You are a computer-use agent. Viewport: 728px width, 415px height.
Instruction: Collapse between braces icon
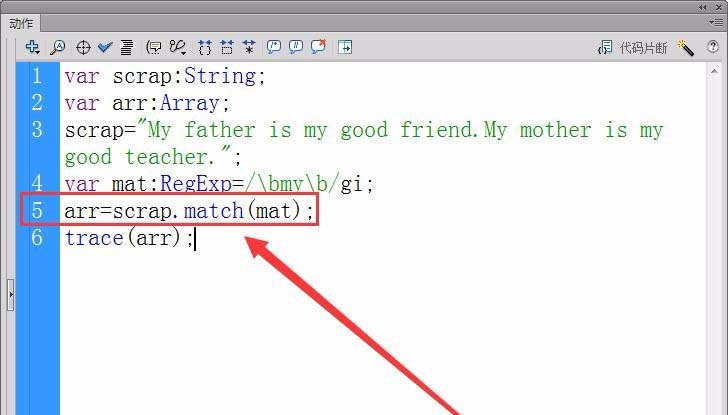pyautogui.click(x=205, y=47)
